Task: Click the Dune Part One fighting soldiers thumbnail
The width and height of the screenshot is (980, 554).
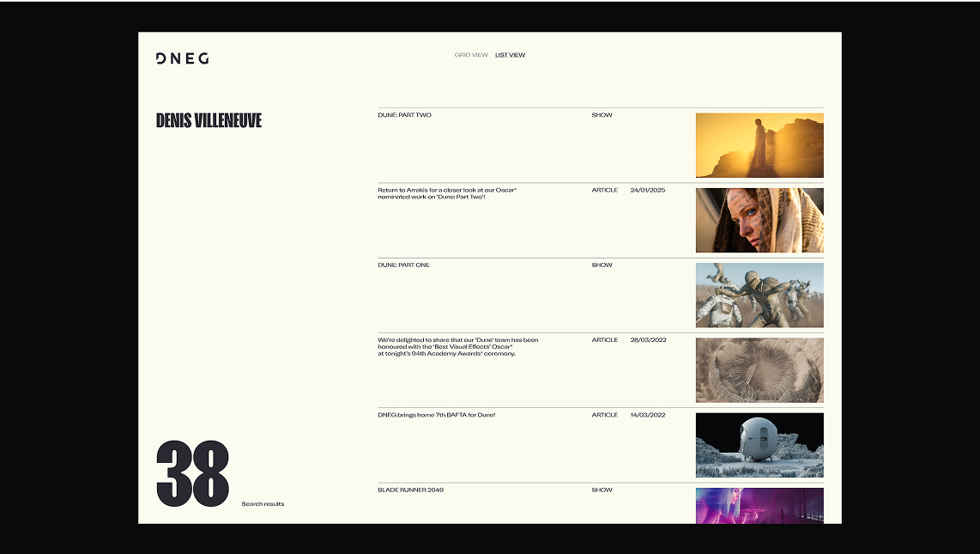Action: [759, 295]
